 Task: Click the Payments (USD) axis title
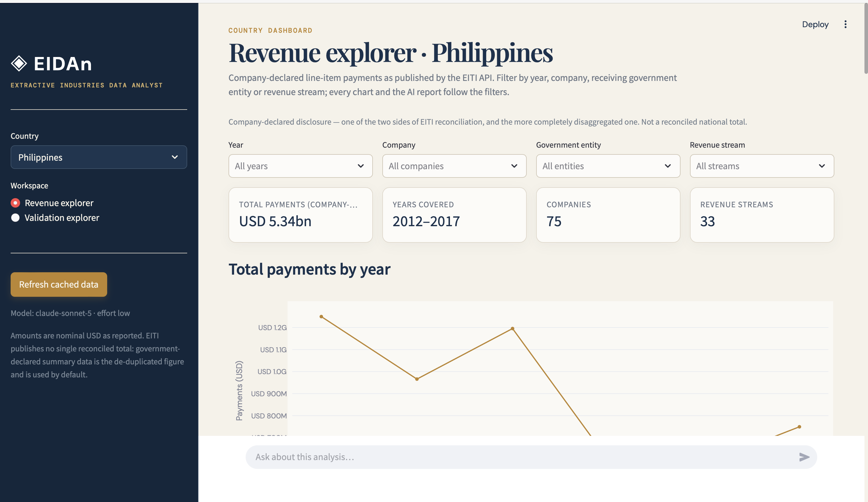point(239,391)
